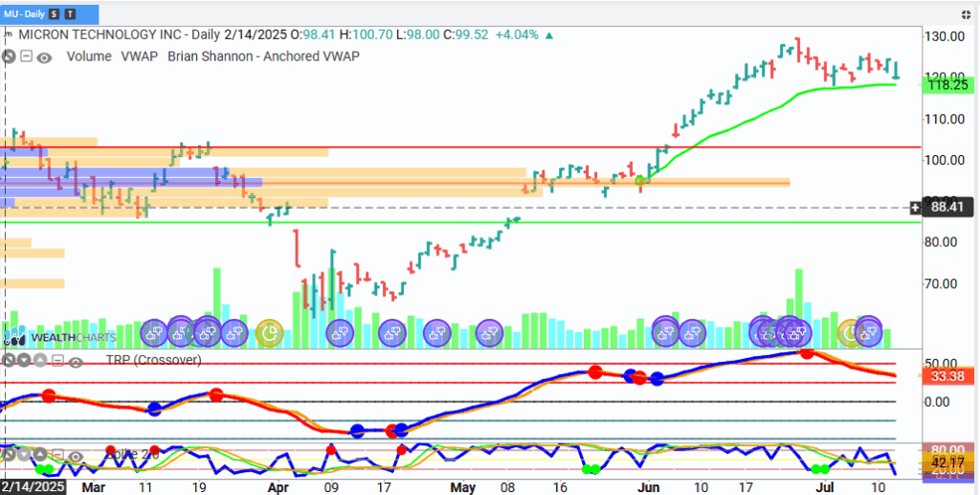Viewport: 980px width, 495px height.
Task: Open the orange pie-chart event marker in early April
Action: [x=270, y=334]
